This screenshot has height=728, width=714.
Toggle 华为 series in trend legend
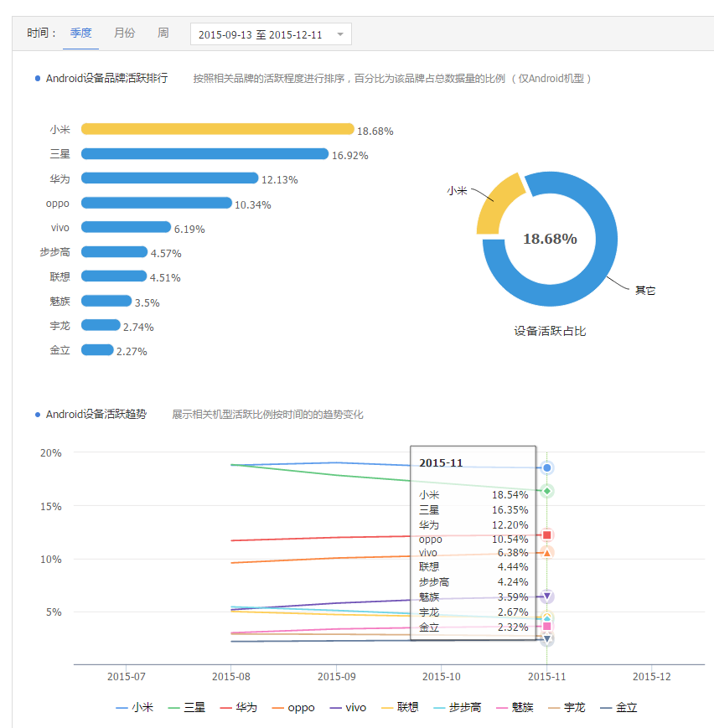238,708
